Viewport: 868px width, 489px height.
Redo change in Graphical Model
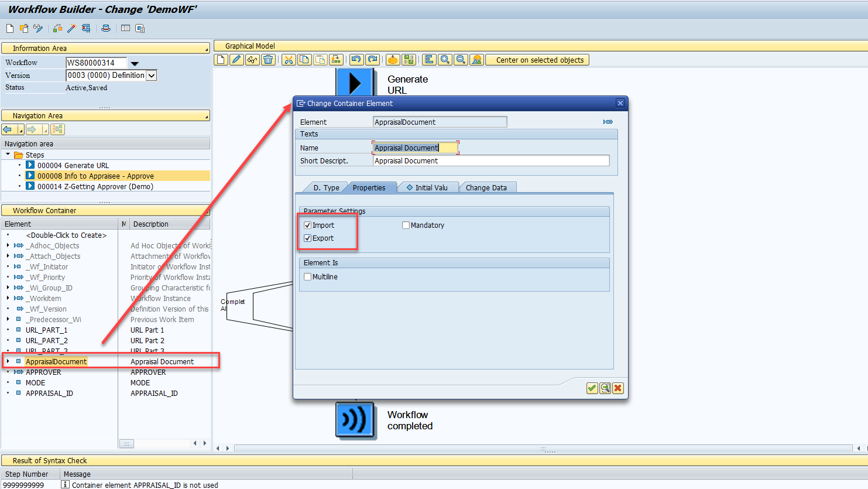click(x=372, y=60)
